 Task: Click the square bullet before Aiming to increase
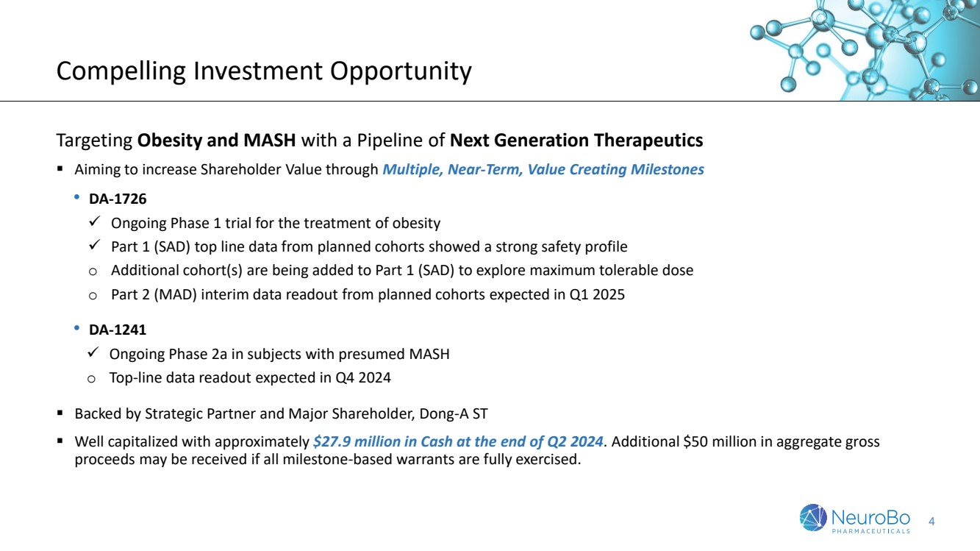pos(60,170)
